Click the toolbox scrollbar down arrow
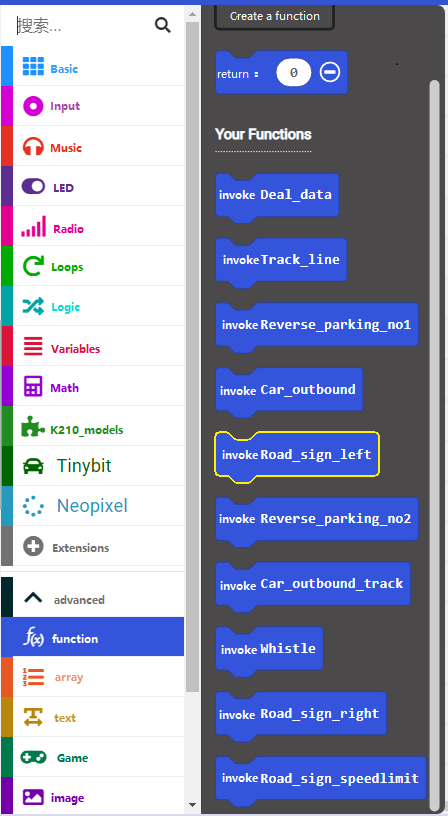448x816 pixels. click(193, 805)
